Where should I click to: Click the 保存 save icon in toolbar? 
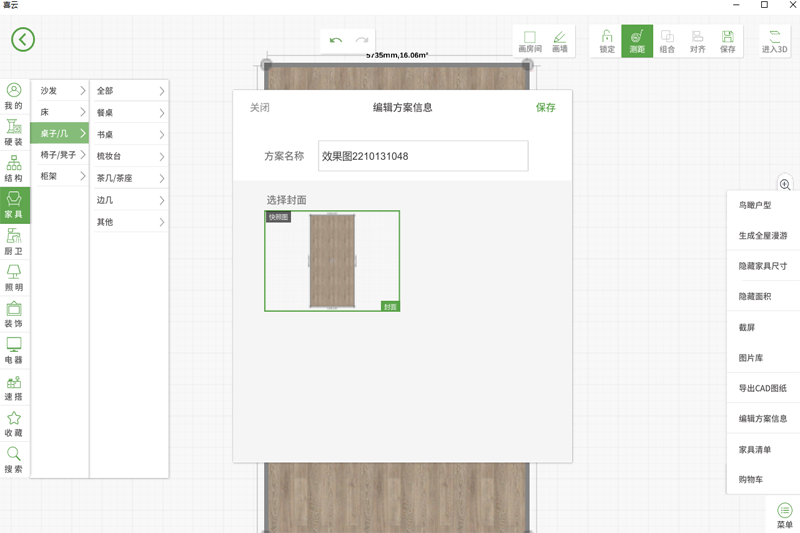click(x=727, y=41)
